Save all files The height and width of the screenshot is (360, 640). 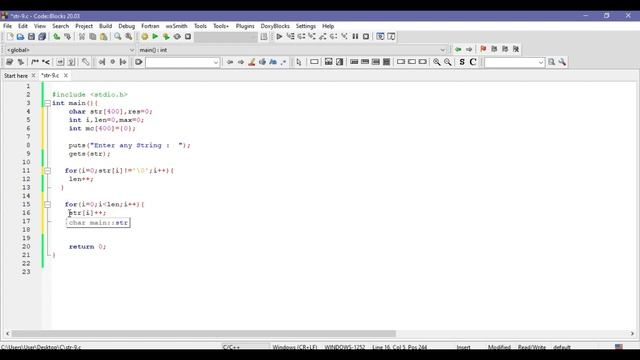tap(42, 37)
